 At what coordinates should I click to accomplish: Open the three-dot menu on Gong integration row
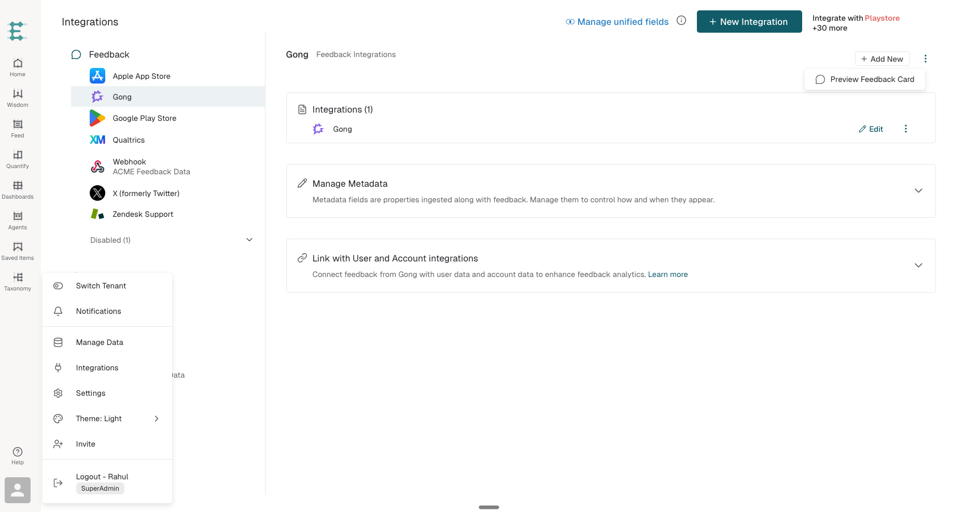[x=906, y=129]
